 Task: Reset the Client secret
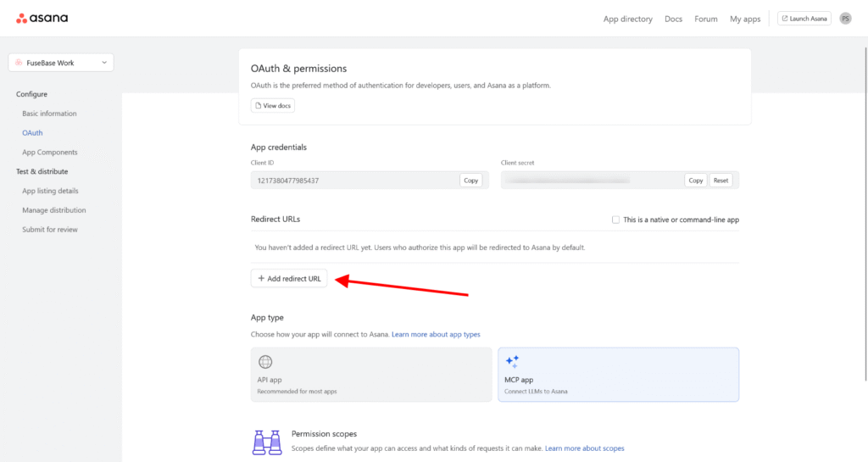point(721,181)
